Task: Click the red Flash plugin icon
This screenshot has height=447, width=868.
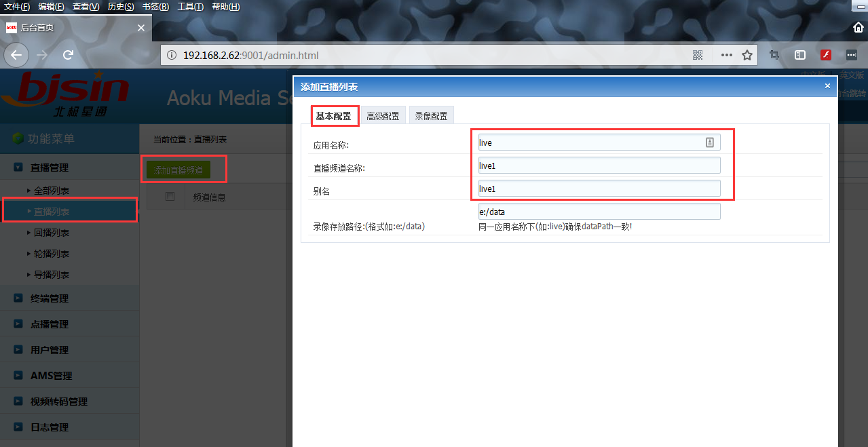Action: click(826, 55)
